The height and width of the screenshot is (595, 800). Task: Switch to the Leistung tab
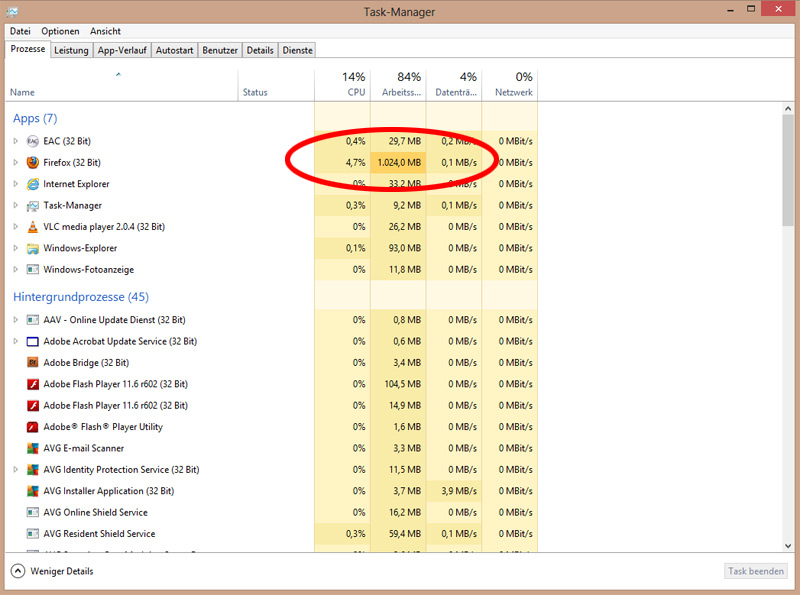coord(71,50)
